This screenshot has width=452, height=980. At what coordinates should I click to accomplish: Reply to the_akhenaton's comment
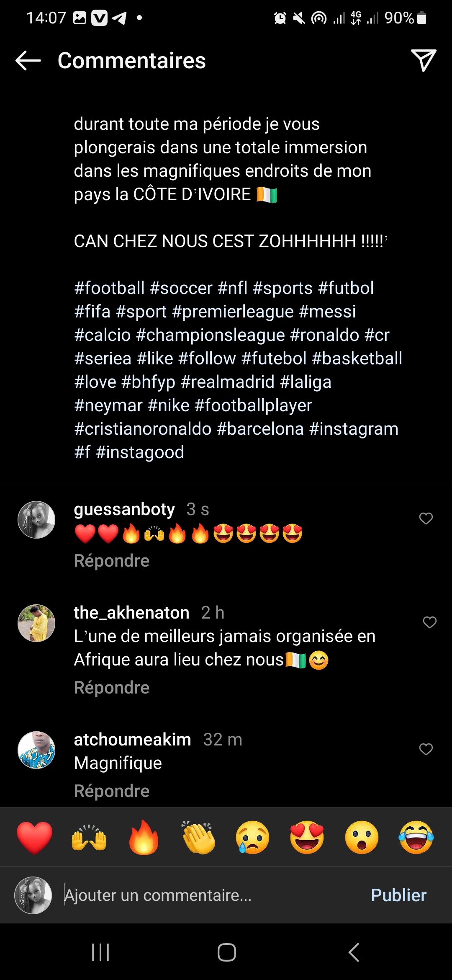112,688
